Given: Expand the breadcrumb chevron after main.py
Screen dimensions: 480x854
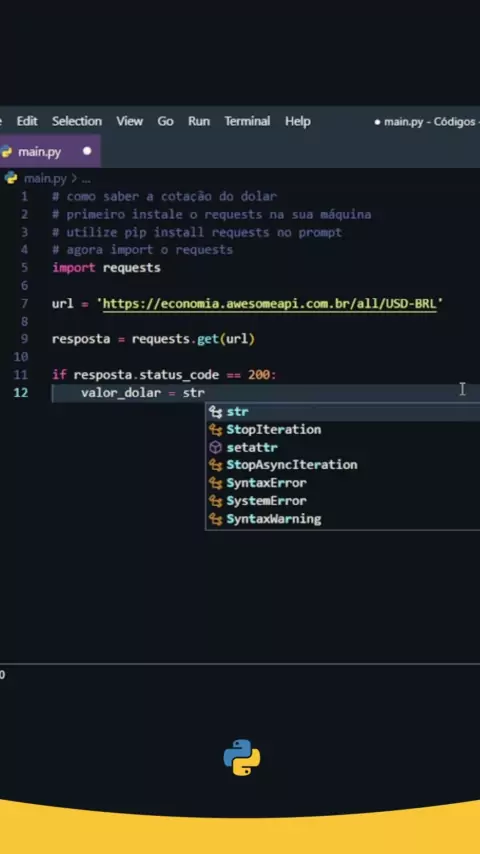Looking at the screenshot, I should tap(74, 179).
